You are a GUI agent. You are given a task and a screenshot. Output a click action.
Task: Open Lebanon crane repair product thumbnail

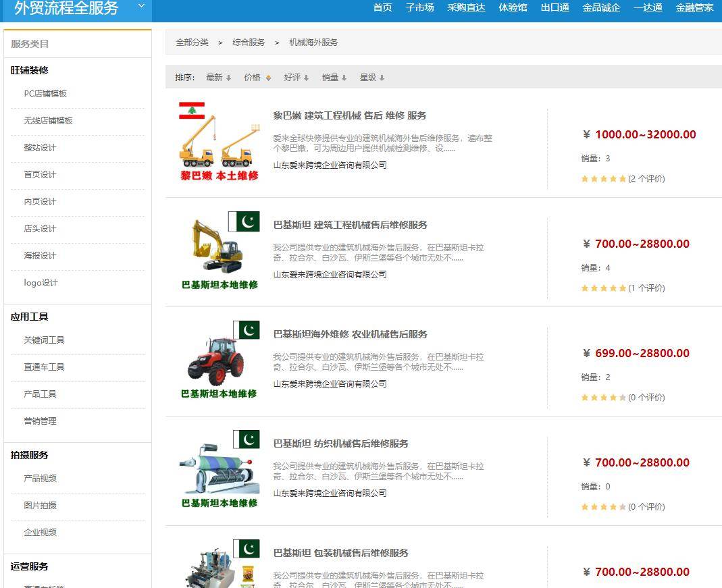point(220,142)
